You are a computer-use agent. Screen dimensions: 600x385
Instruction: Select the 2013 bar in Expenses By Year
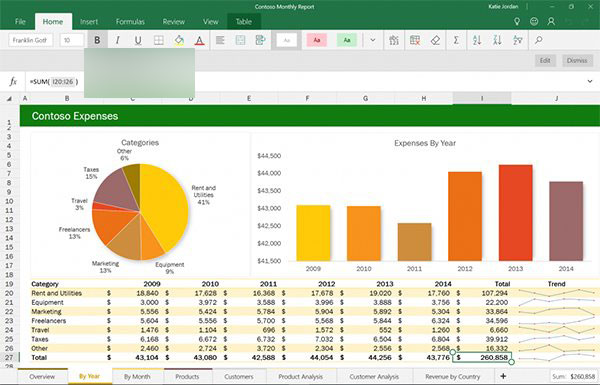tap(515, 213)
